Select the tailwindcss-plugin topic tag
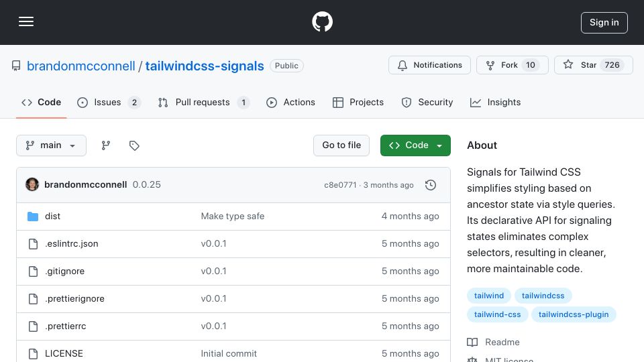This screenshot has height=362, width=644. coord(574,314)
